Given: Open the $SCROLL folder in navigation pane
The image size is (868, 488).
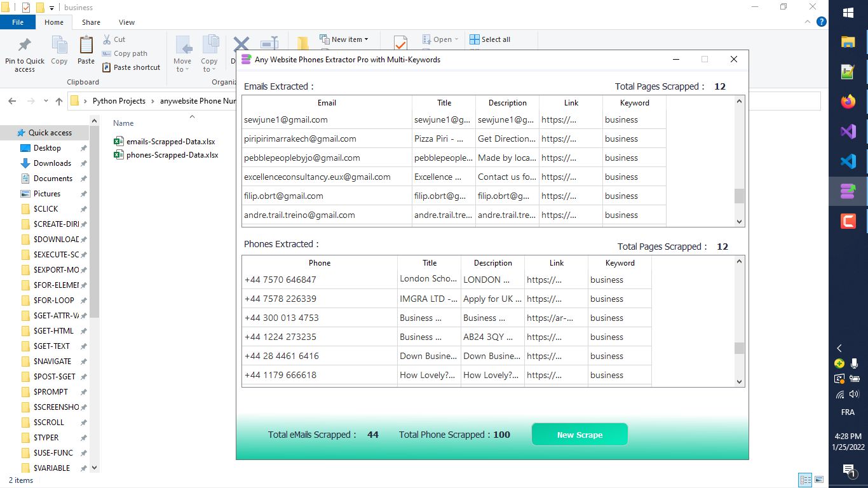Looking at the screenshot, I should click(48, 423).
